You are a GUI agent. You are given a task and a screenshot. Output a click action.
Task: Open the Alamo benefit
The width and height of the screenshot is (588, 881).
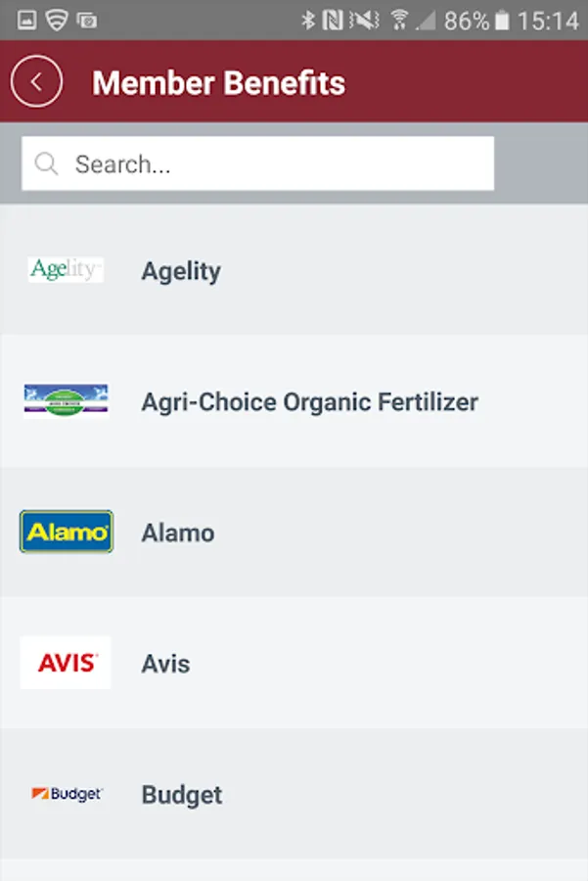pos(177,533)
